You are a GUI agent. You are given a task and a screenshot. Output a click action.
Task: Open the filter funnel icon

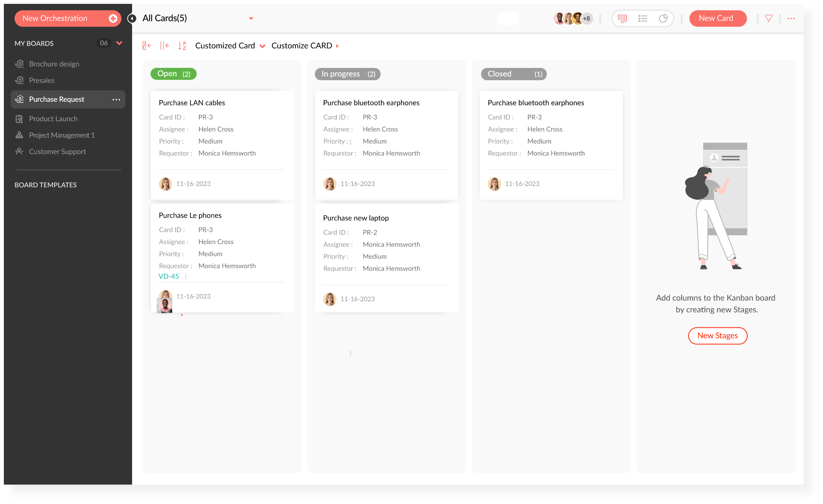coord(768,18)
